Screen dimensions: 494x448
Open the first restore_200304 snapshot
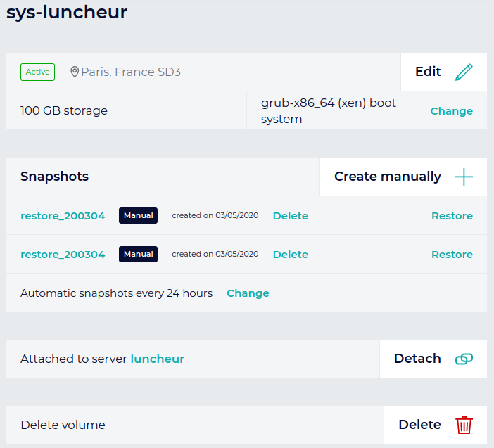(x=63, y=216)
